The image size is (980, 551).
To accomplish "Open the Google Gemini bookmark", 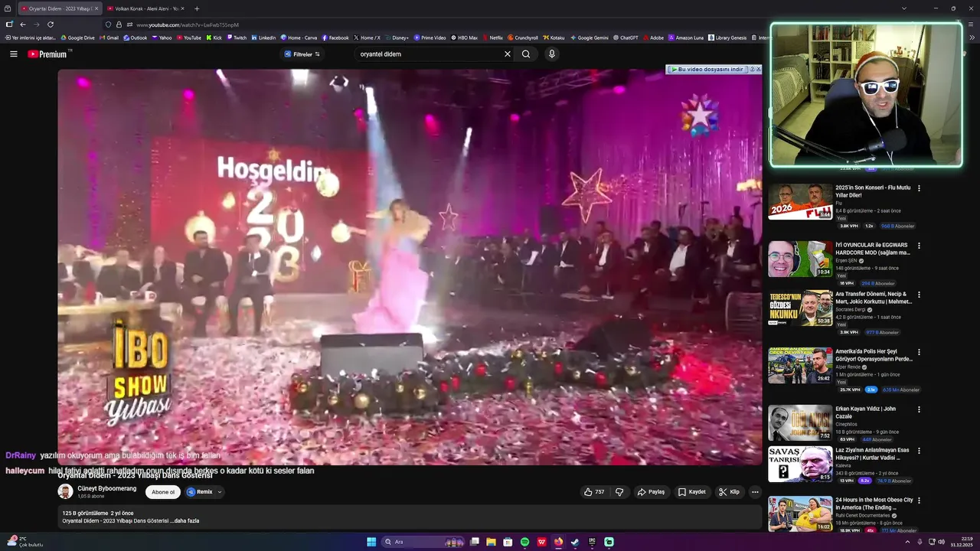I will pyautogui.click(x=590, y=37).
